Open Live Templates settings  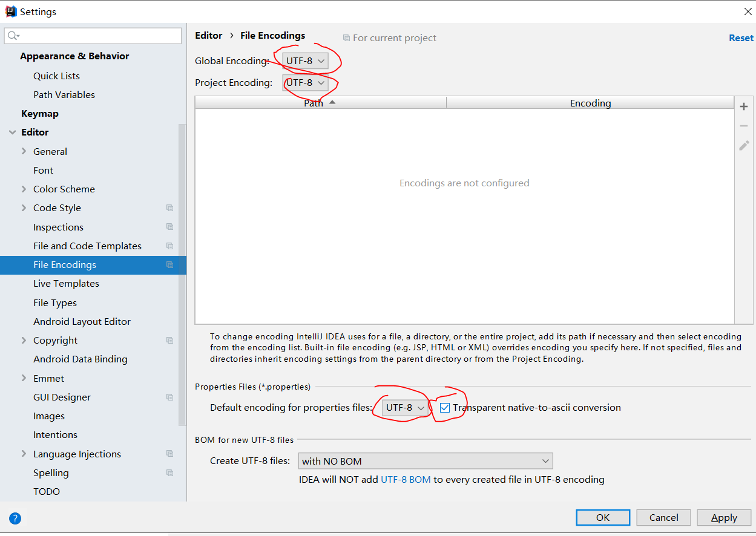pos(66,283)
